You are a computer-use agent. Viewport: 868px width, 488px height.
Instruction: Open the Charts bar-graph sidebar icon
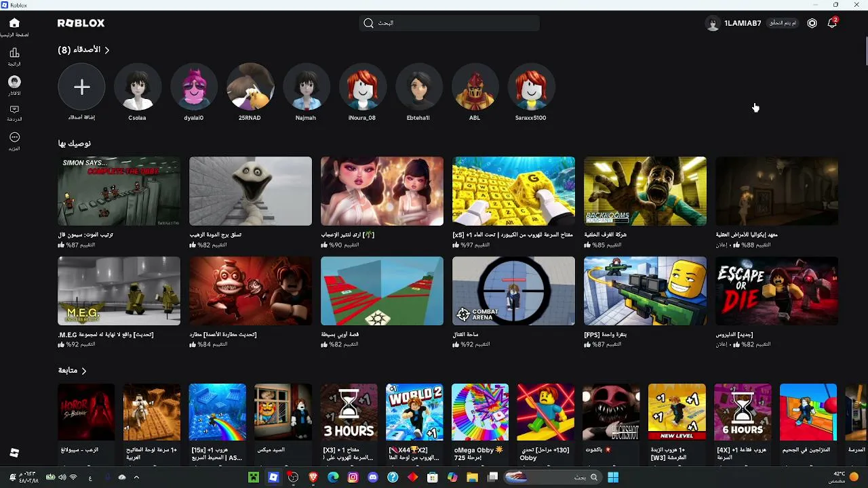pyautogui.click(x=14, y=53)
